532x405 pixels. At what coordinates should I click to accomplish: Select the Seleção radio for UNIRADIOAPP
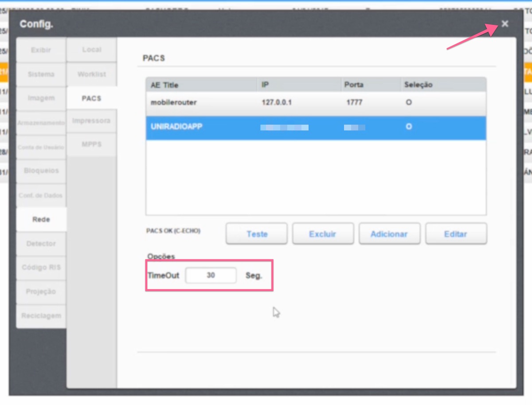(x=408, y=127)
